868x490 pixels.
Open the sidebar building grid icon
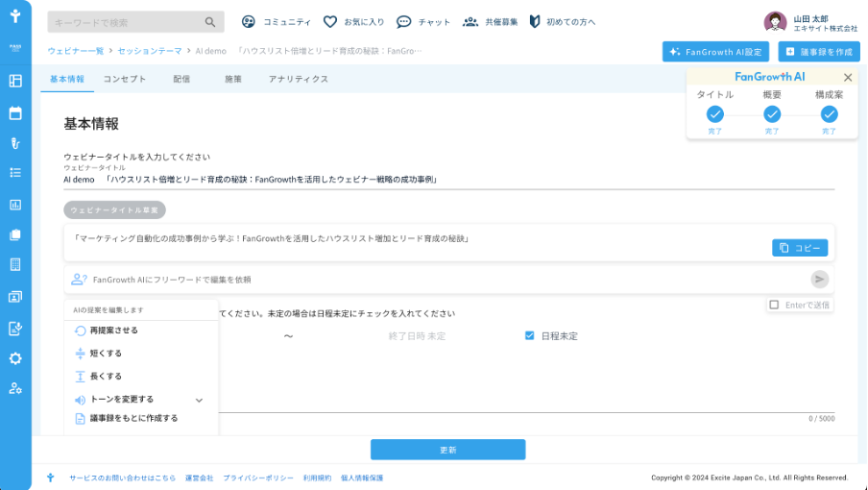click(x=15, y=264)
